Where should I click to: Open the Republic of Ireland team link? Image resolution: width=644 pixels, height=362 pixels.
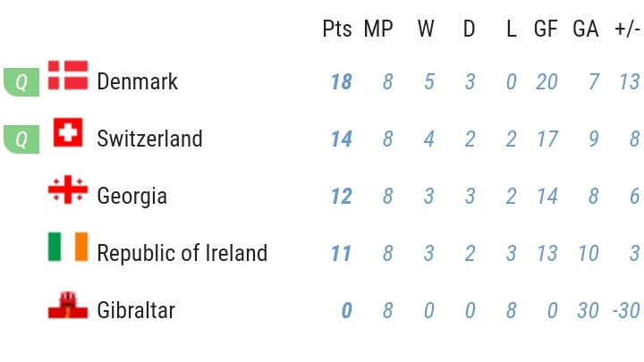pos(182,253)
